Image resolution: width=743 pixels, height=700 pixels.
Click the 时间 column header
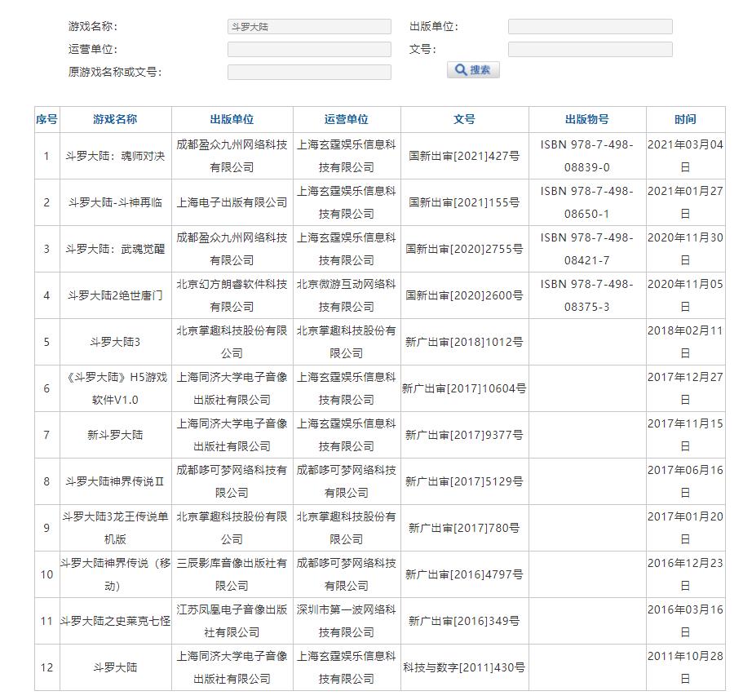685,119
